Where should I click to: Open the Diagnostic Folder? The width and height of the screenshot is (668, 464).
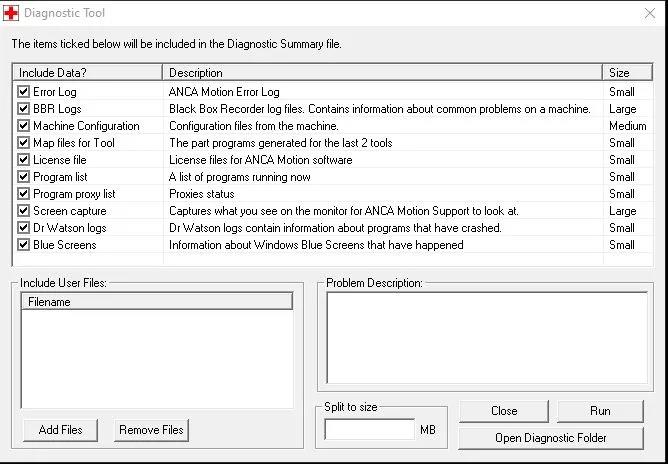click(551, 438)
